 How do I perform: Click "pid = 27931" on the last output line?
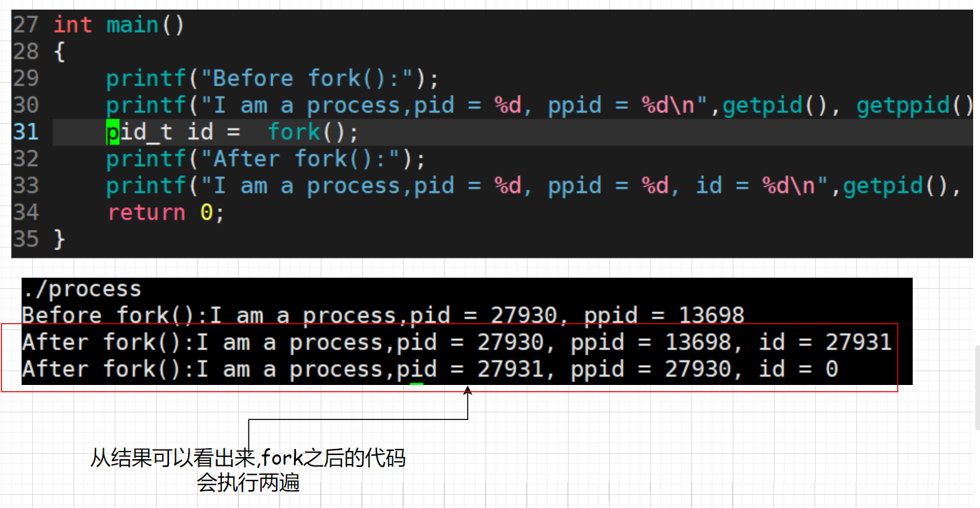(470, 369)
